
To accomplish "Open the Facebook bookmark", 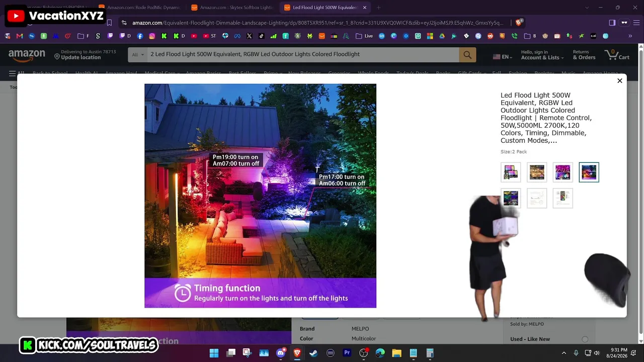I will (x=140, y=36).
